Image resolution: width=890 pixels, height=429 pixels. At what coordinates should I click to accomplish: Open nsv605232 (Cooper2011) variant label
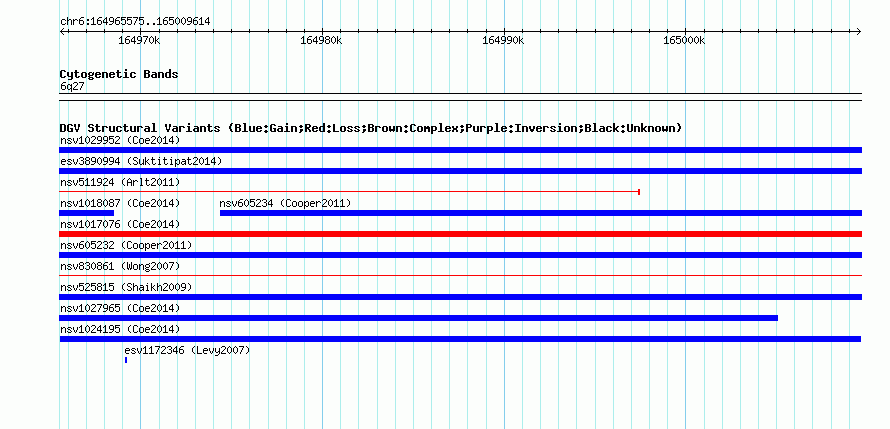[126, 245]
